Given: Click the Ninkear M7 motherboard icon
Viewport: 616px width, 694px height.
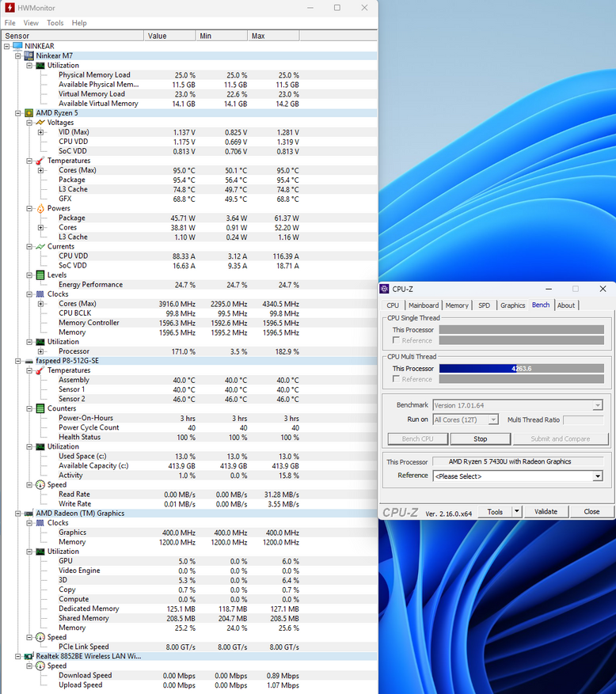Looking at the screenshot, I should [x=29, y=55].
